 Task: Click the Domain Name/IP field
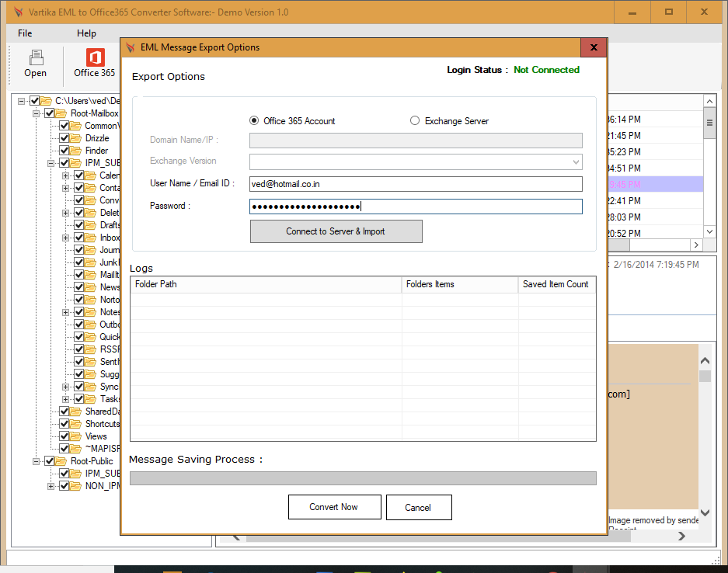click(x=416, y=140)
